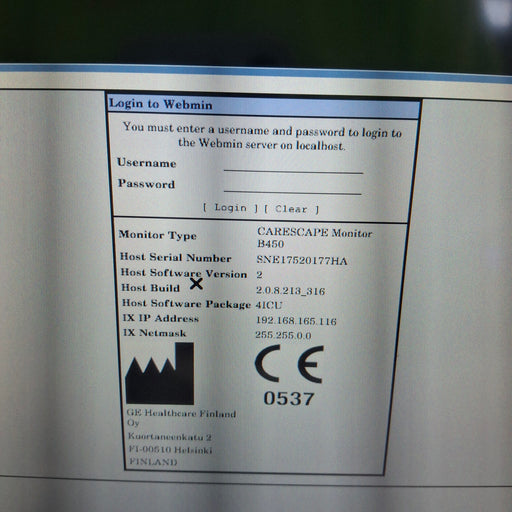Screen dimensions: 512x512
Task: Click the login instruction message text
Action: [x=262, y=136]
